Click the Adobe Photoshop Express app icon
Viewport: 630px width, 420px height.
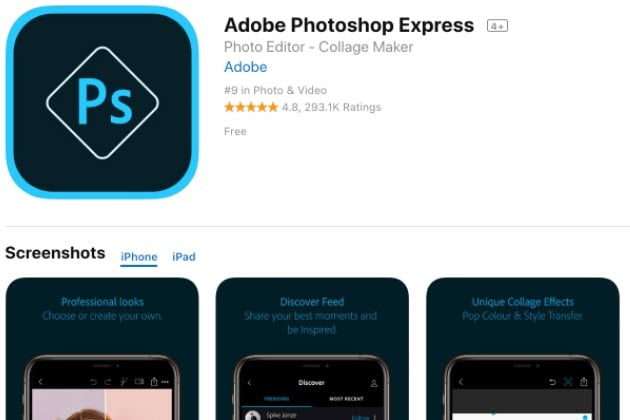[x=102, y=102]
